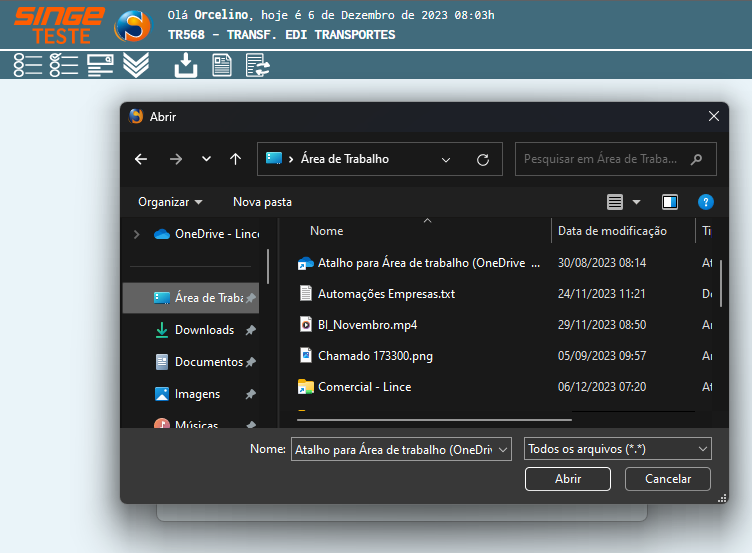Expand the address bar path dropdown
This screenshot has width=752, height=553.
click(x=446, y=160)
